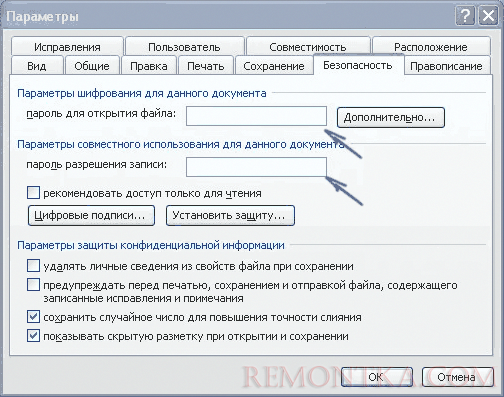Image resolution: width=504 pixels, height=397 pixels.
Task: Uncheck показывать скрытую разметку checkbox
Action: click(33, 336)
